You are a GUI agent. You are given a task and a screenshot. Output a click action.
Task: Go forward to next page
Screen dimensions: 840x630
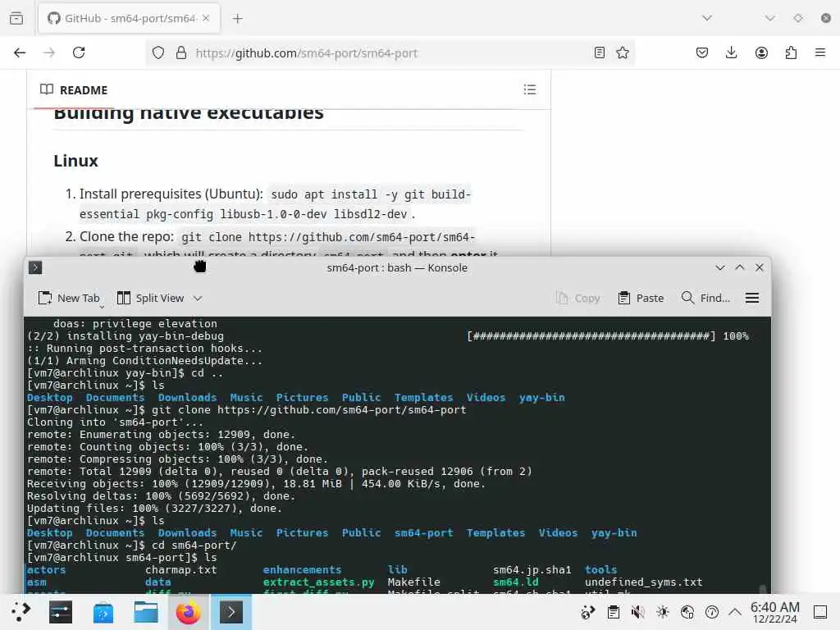(49, 52)
